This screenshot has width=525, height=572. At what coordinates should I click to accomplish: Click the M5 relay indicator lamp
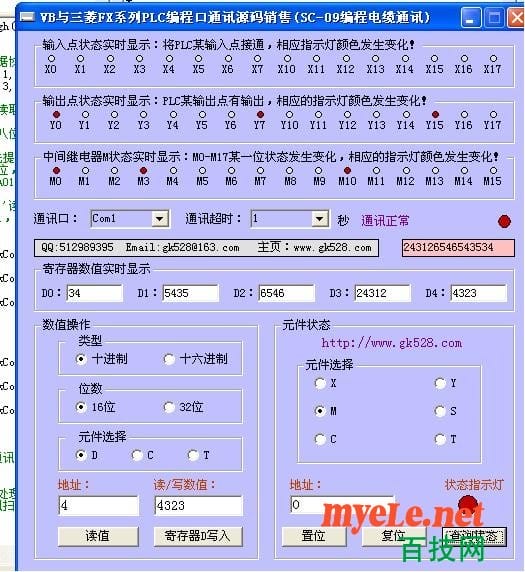click(202, 170)
